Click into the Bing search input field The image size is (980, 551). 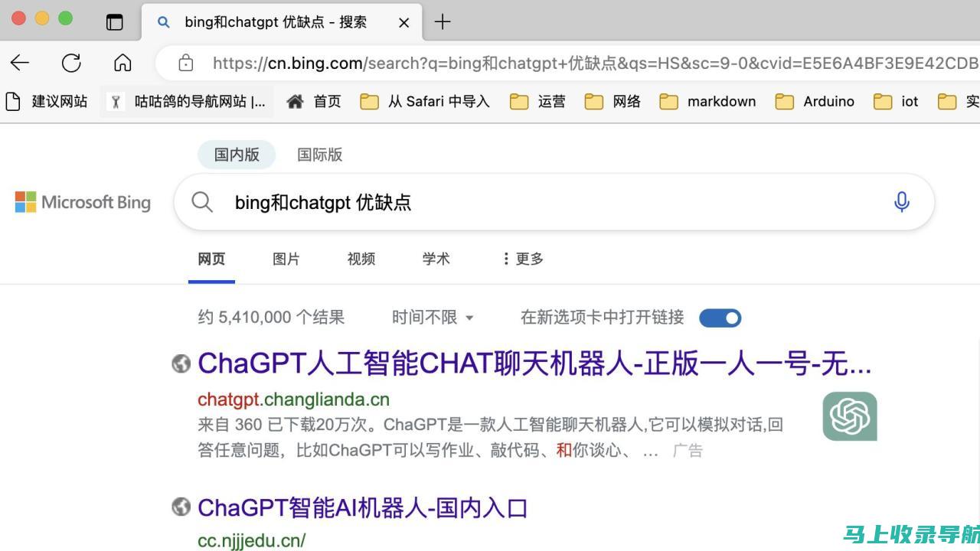[555, 202]
